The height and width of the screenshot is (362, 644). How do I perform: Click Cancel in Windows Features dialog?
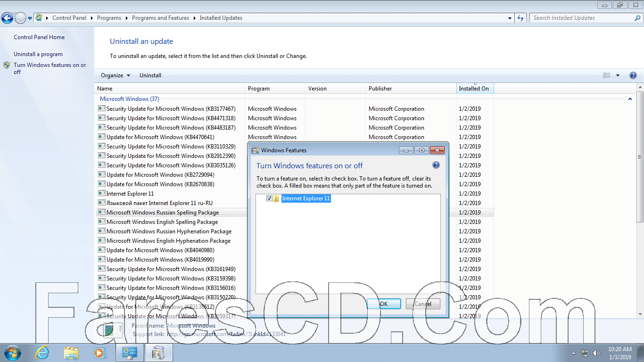point(423,304)
